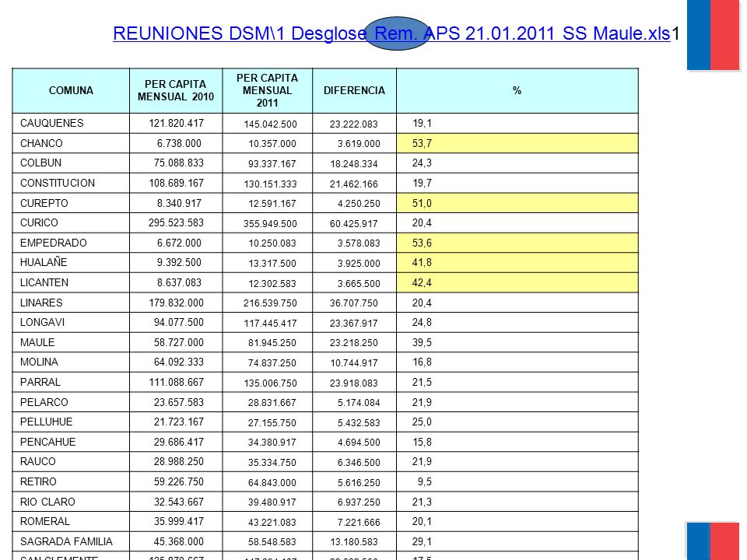Select the highlighted 42,4 percentage for Licanten
Image resolution: width=747 pixels, height=560 pixels.
point(422,282)
